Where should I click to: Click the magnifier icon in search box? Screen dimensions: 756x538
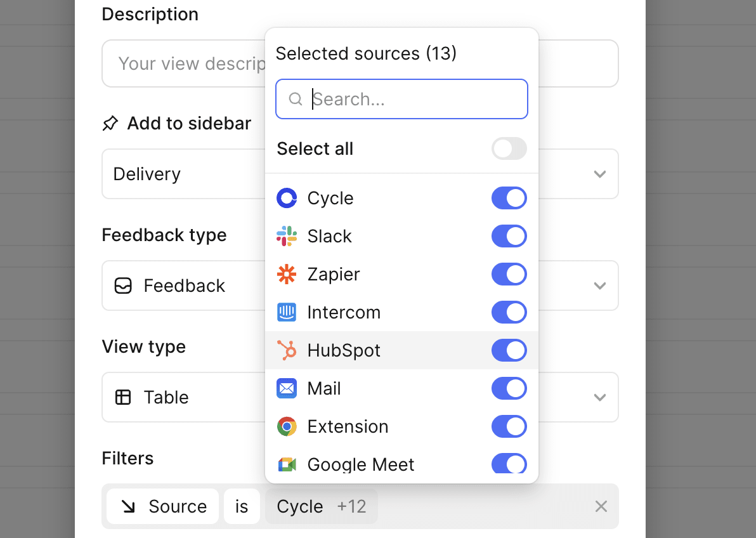click(295, 99)
